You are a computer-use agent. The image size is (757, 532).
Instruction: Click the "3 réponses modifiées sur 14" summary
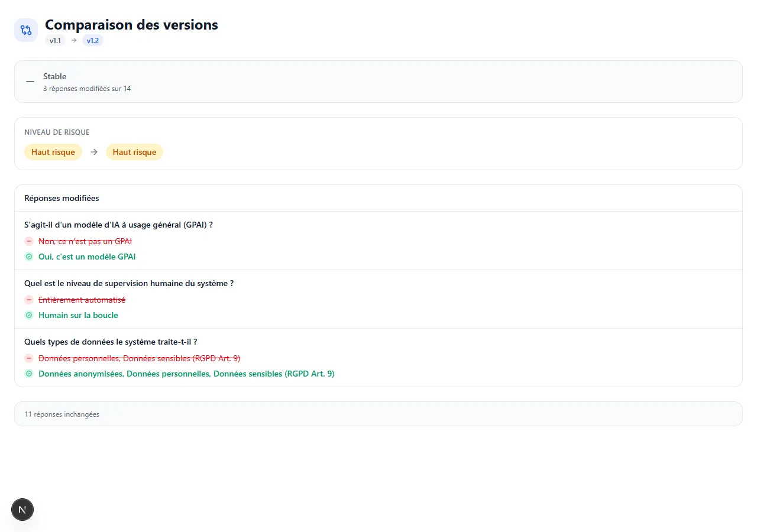click(87, 89)
